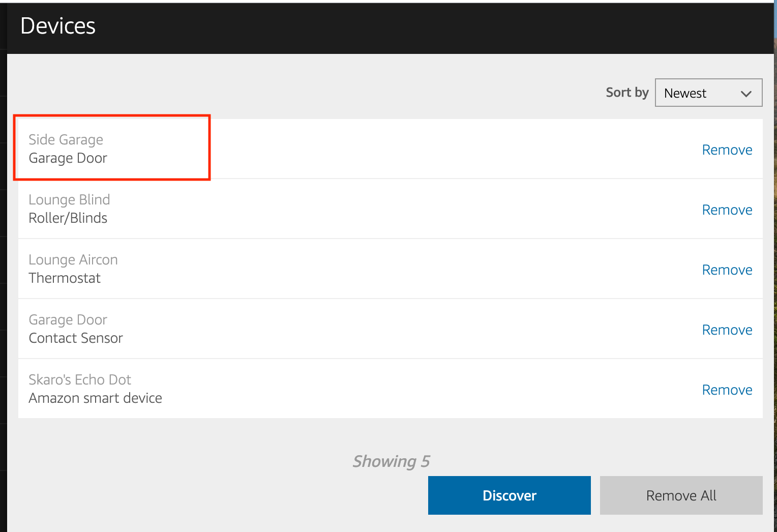The width and height of the screenshot is (777, 532).
Task: Select the Side Garage device name
Action: (66, 139)
